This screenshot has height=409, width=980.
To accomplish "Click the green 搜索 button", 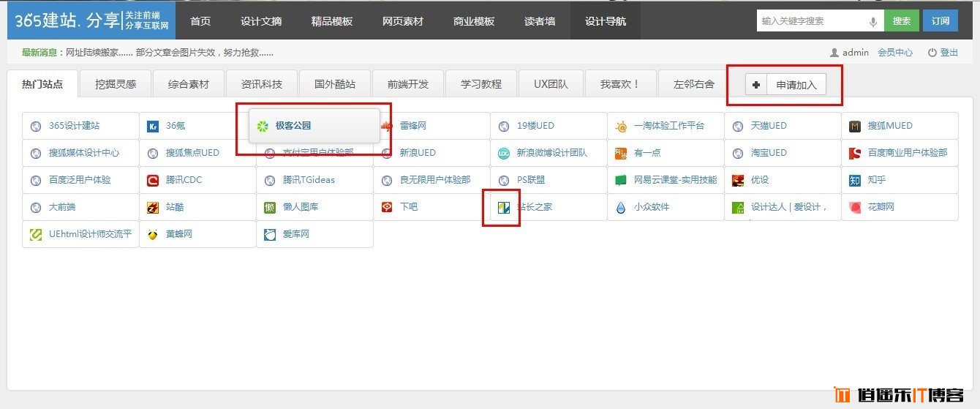I will [x=902, y=21].
